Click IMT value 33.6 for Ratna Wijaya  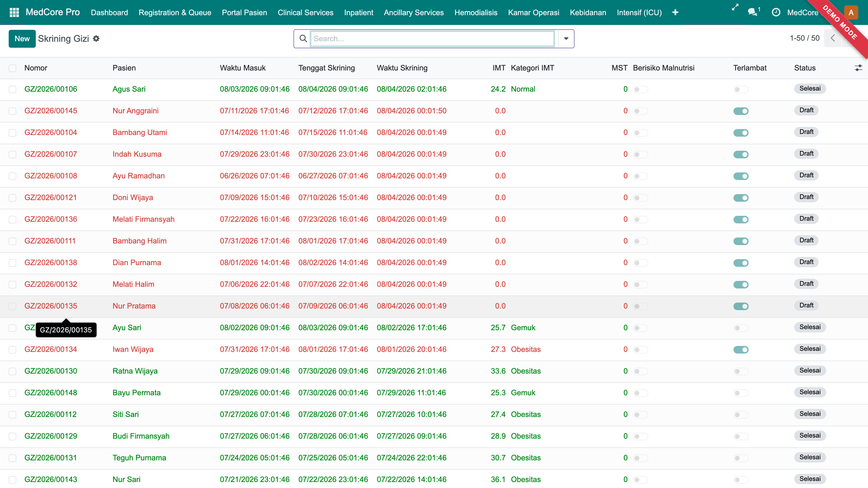coord(498,371)
